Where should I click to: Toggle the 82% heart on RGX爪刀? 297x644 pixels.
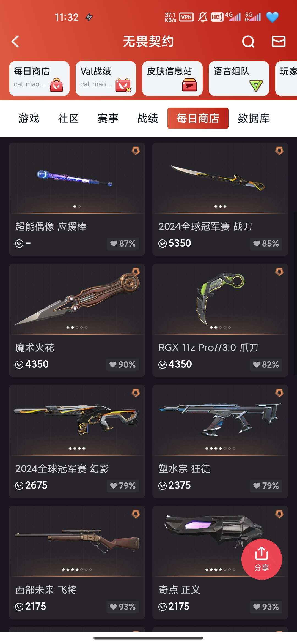pyautogui.click(x=266, y=365)
